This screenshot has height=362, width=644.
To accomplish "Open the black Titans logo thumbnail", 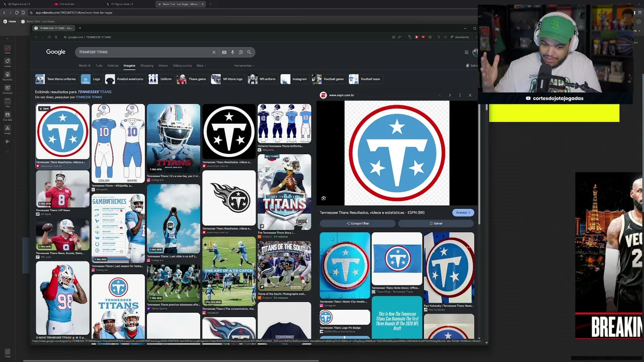I will [x=229, y=131].
